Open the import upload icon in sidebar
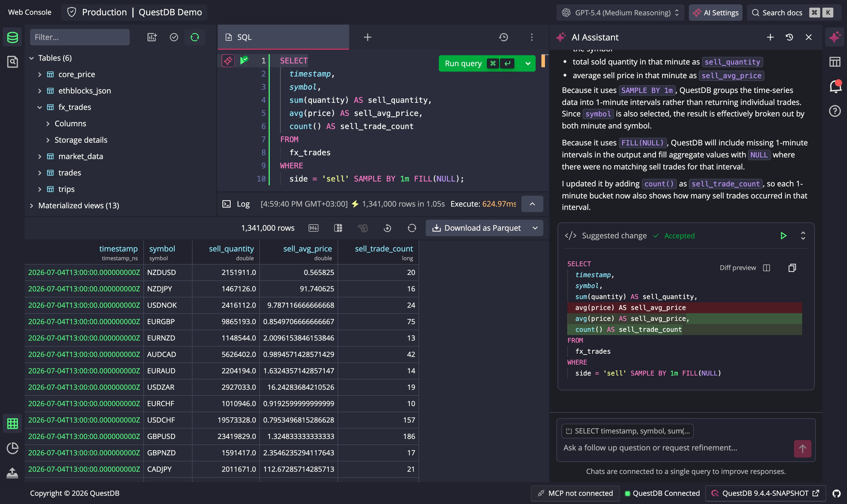This screenshot has width=847, height=504. click(13, 473)
